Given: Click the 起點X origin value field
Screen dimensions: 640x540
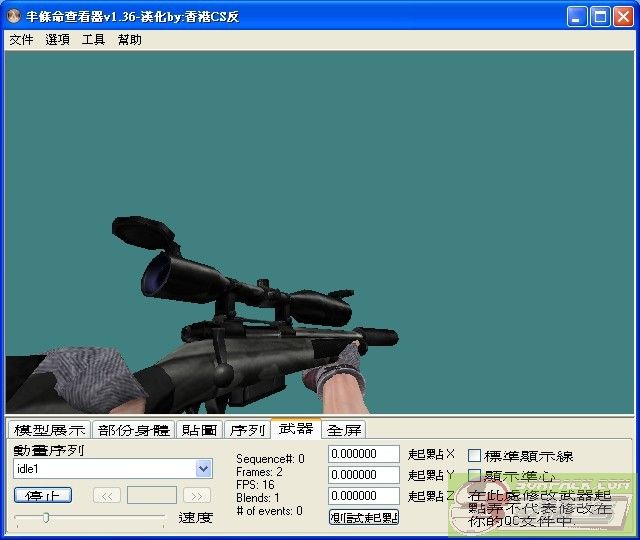Looking at the screenshot, I should pos(363,454).
